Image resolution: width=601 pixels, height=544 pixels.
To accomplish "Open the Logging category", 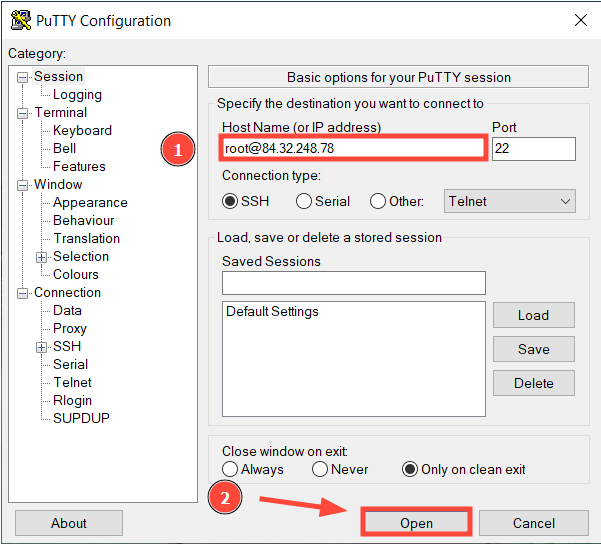I will click(77, 95).
